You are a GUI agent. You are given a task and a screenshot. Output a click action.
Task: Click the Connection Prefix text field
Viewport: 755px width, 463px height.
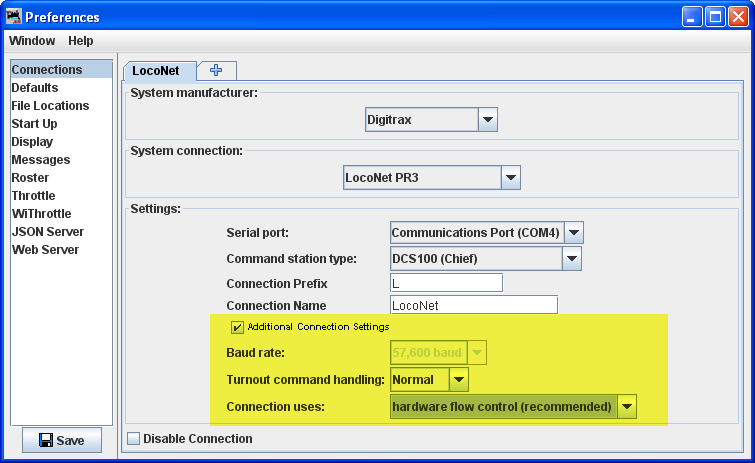tap(445, 283)
